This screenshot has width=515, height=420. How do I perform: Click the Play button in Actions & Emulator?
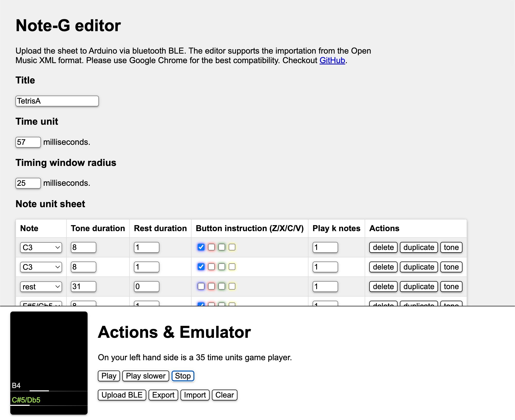108,376
